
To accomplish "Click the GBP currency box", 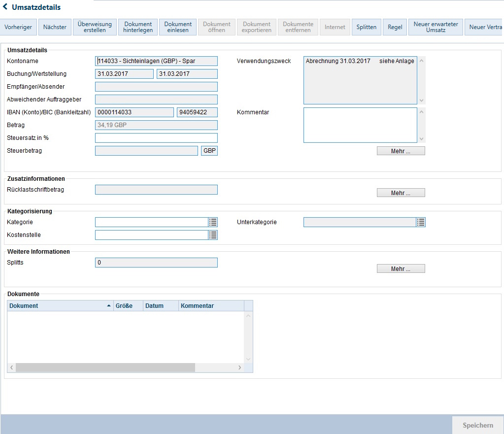I will (x=209, y=151).
